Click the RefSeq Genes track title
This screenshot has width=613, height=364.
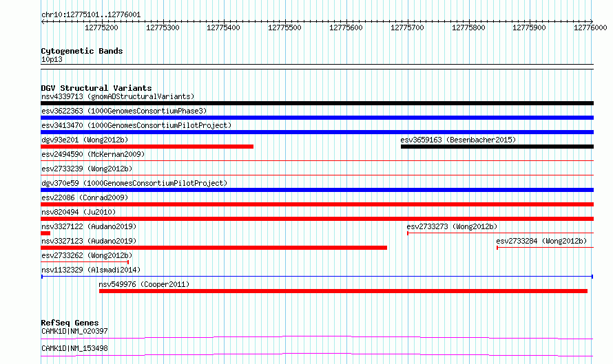70,323
